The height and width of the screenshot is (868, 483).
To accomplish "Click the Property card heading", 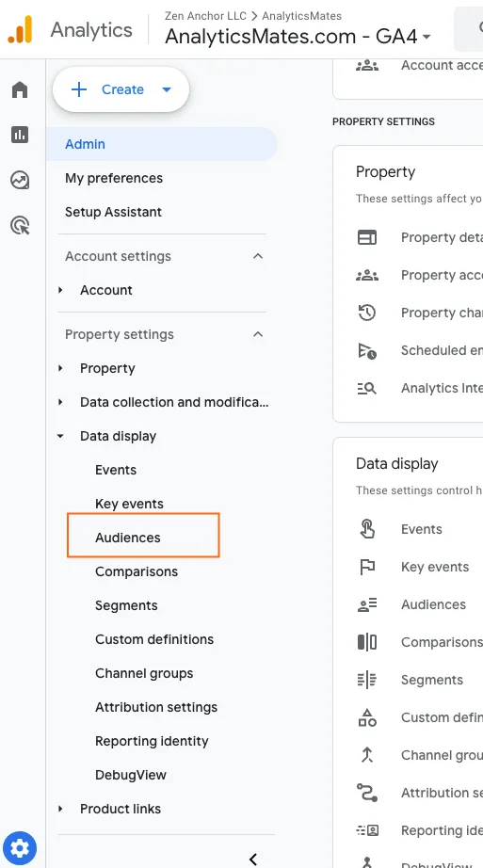I will tap(385, 172).
